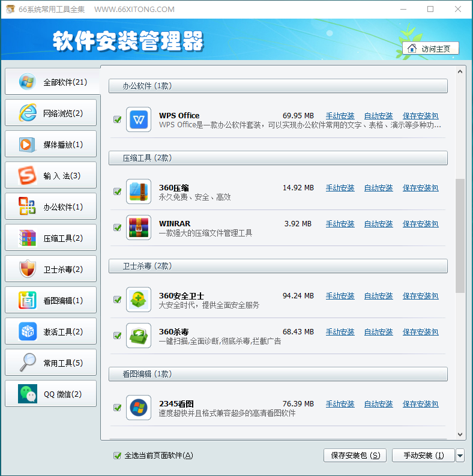Click the IE icon in 网络浏览

28,113
